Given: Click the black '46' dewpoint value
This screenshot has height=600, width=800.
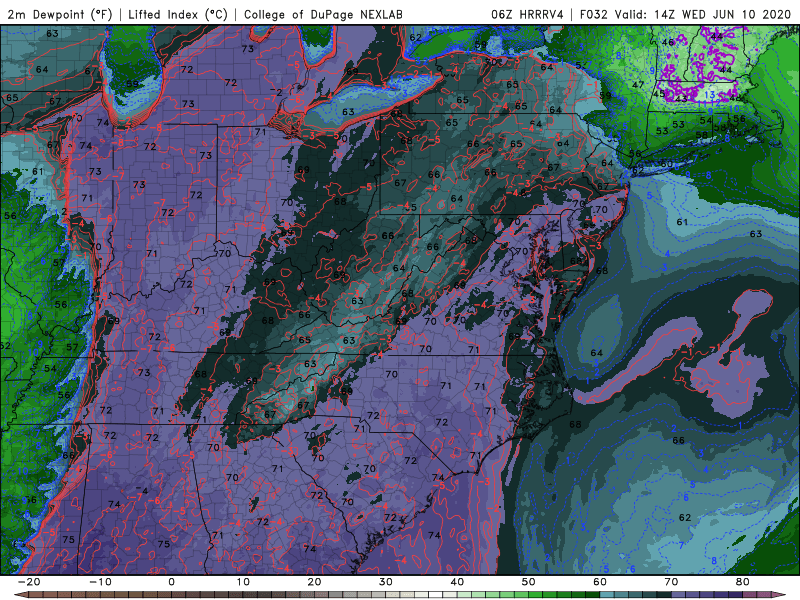Looking at the screenshot, I should pyautogui.click(x=668, y=42).
